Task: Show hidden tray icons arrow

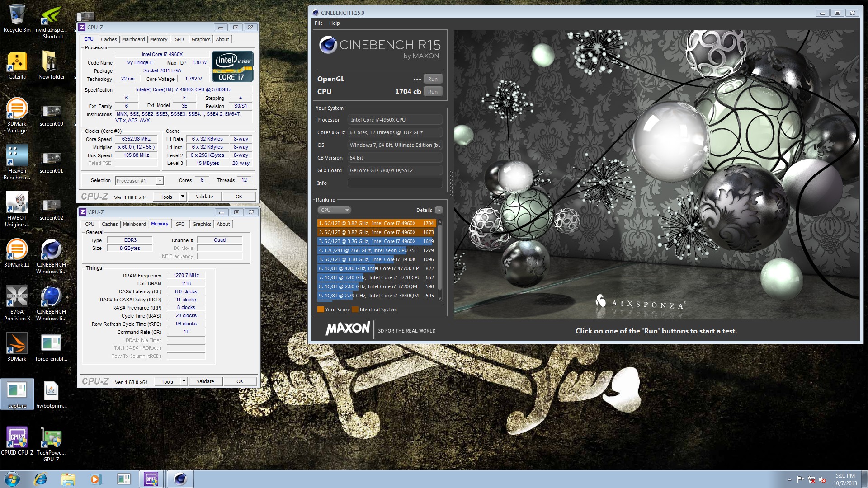Action: [789, 479]
